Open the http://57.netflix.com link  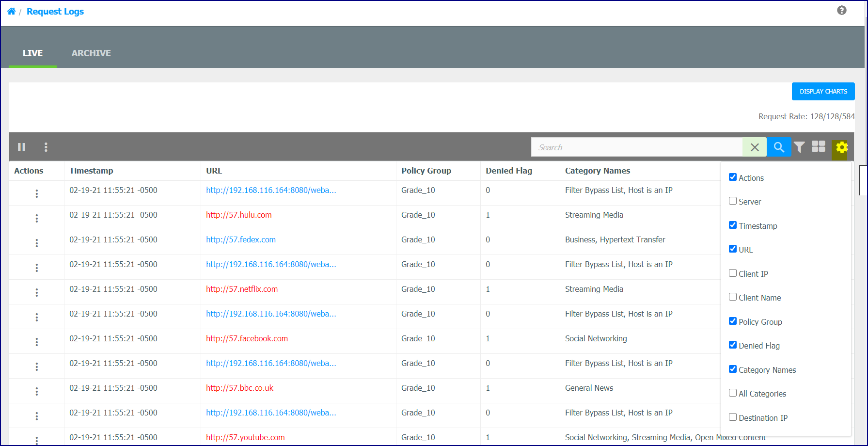point(242,289)
